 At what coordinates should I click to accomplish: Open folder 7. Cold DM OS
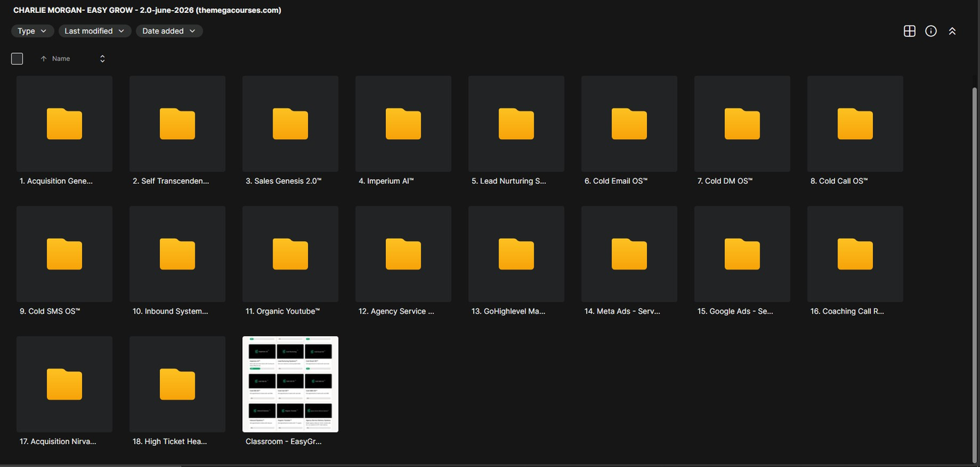[742, 124]
